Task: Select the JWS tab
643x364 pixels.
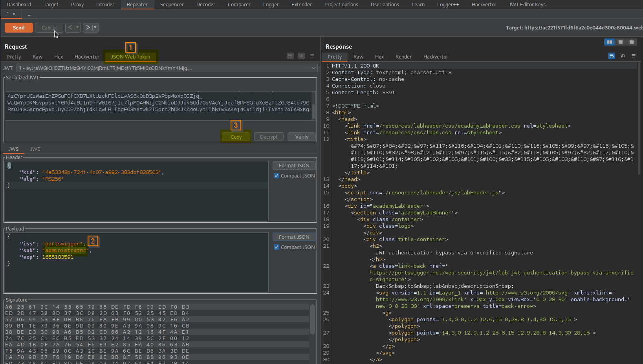Action: pyautogui.click(x=14, y=149)
